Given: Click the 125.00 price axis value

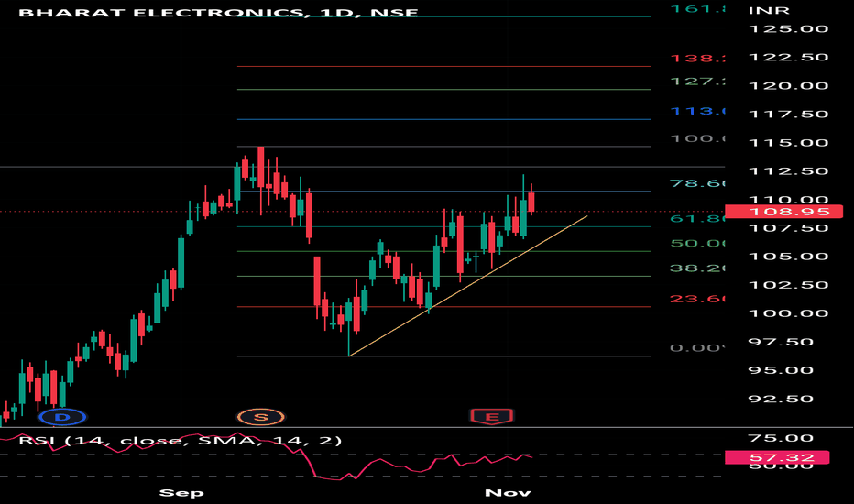Looking at the screenshot, I should pos(788,29).
